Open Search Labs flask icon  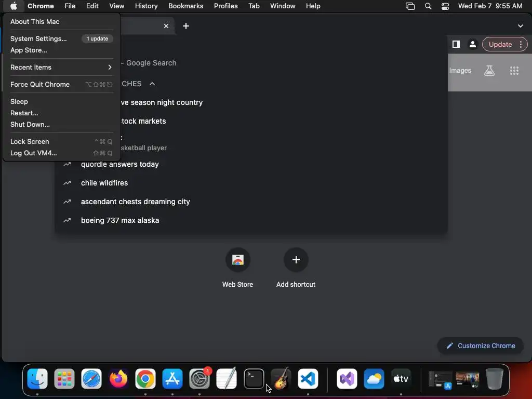click(489, 71)
